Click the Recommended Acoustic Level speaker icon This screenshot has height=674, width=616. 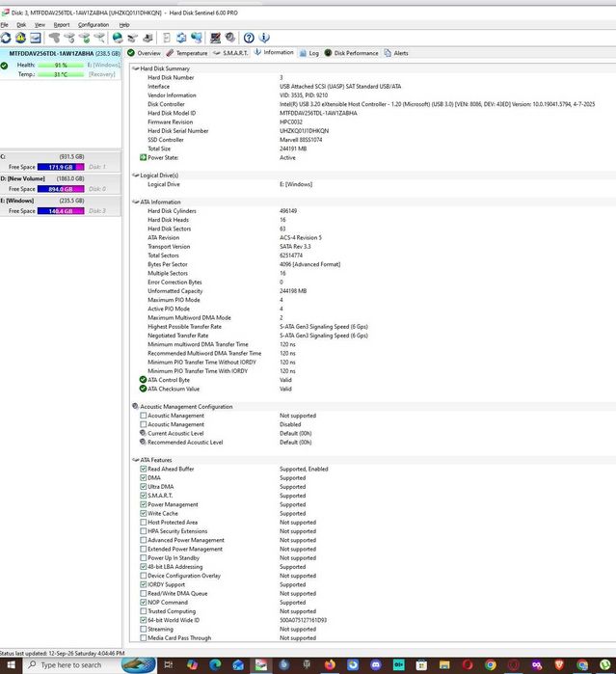(143, 442)
